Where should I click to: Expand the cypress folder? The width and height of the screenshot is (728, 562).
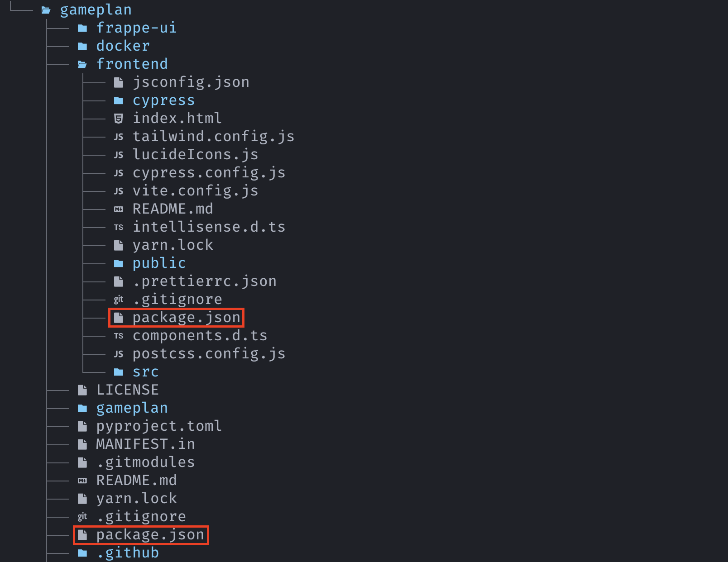tap(163, 100)
